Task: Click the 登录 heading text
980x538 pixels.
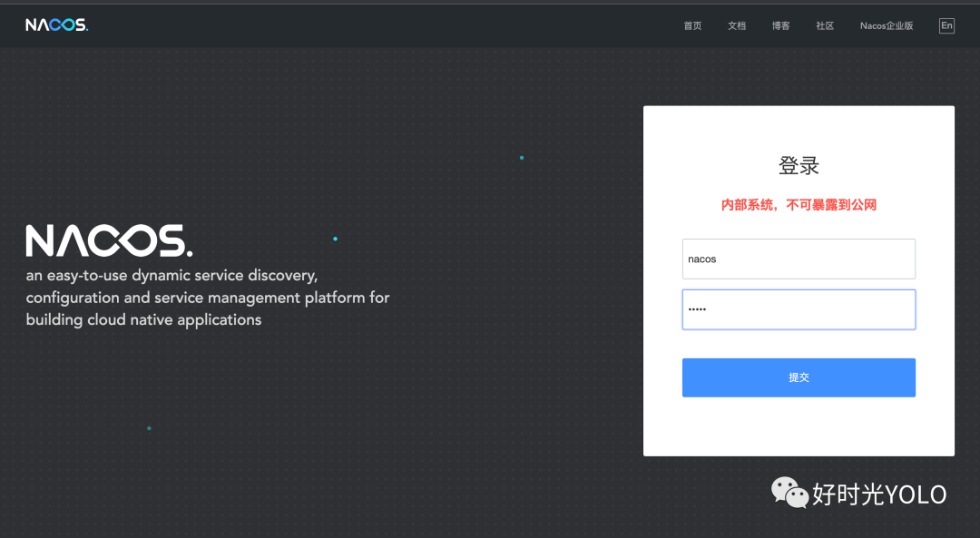Action: click(799, 166)
